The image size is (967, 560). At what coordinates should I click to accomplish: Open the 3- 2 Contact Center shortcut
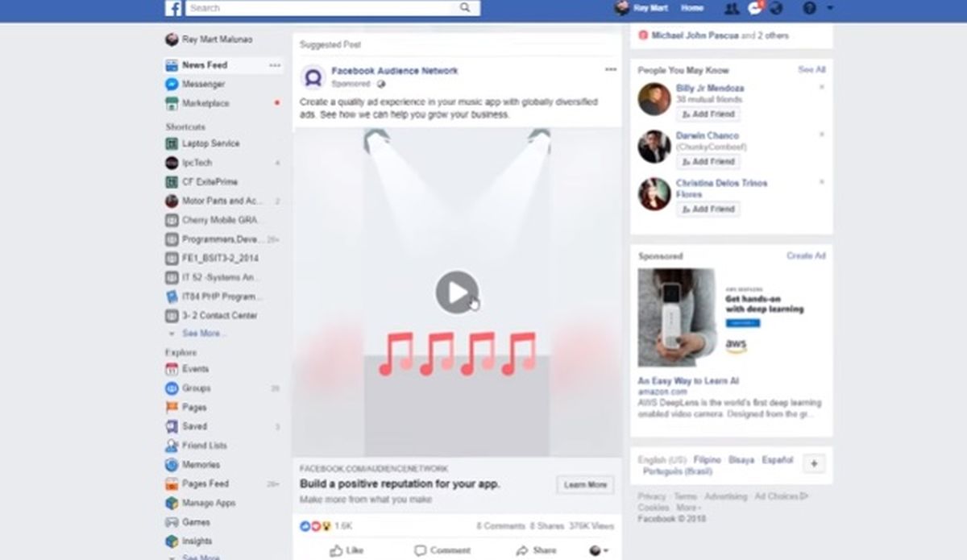(220, 316)
